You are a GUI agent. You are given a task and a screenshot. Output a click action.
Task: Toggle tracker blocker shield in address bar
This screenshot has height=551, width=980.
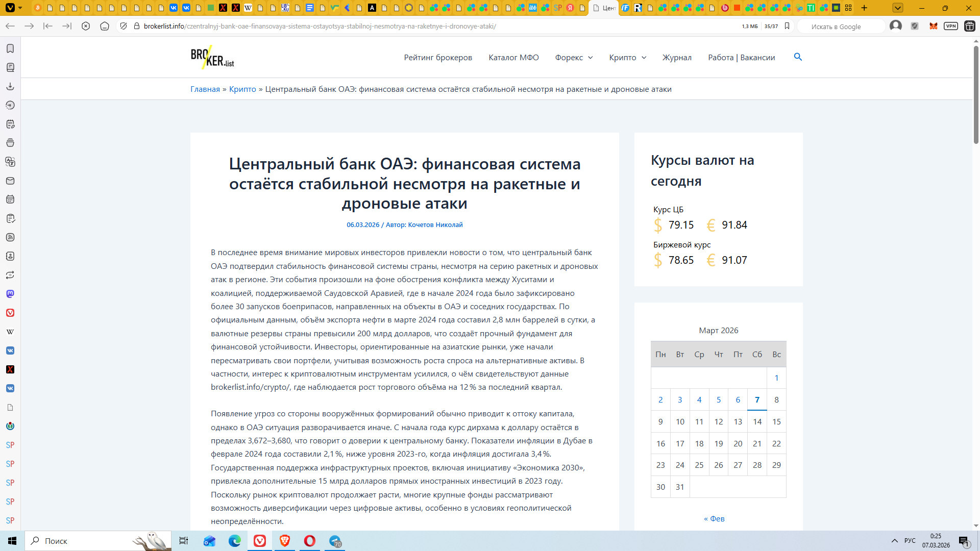[124, 26]
